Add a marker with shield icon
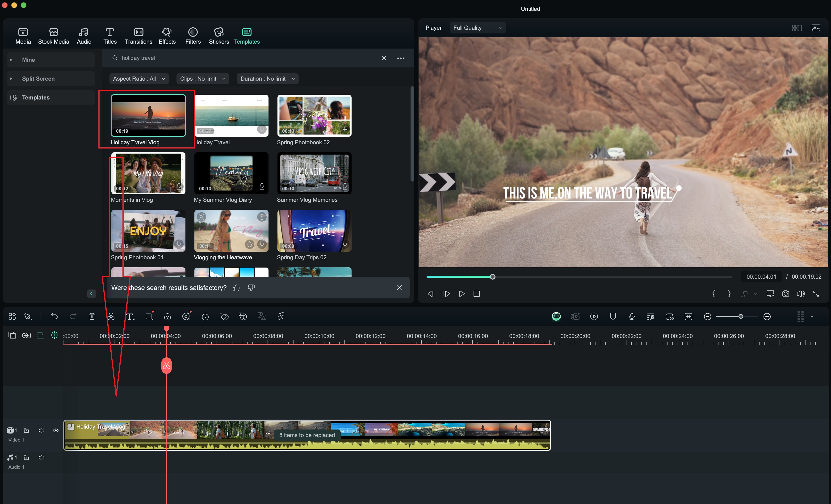The width and height of the screenshot is (831, 504). 613,316
